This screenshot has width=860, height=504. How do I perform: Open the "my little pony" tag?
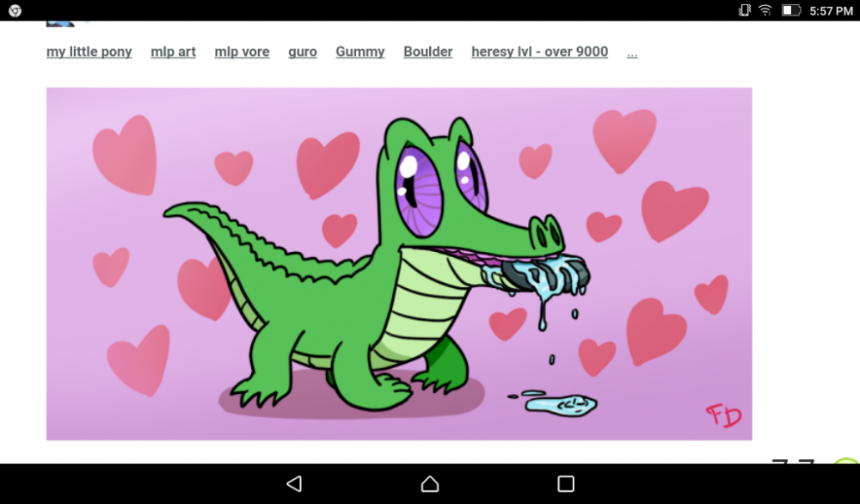pos(89,52)
